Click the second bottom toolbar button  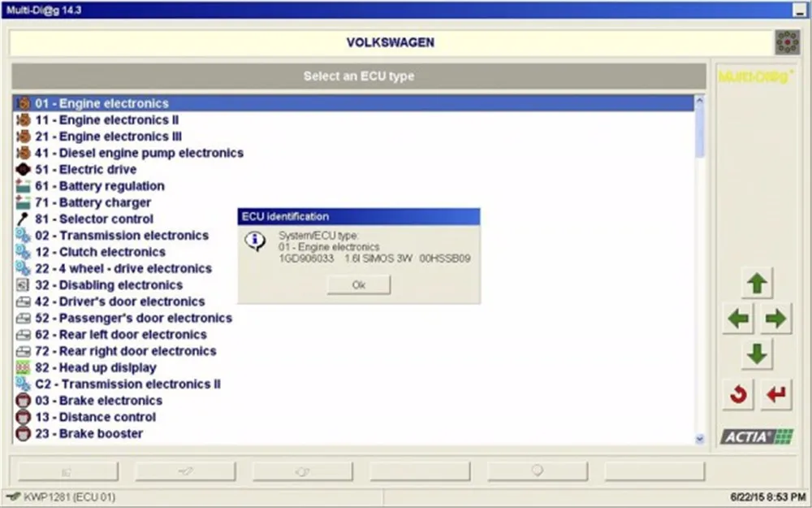pos(185,471)
